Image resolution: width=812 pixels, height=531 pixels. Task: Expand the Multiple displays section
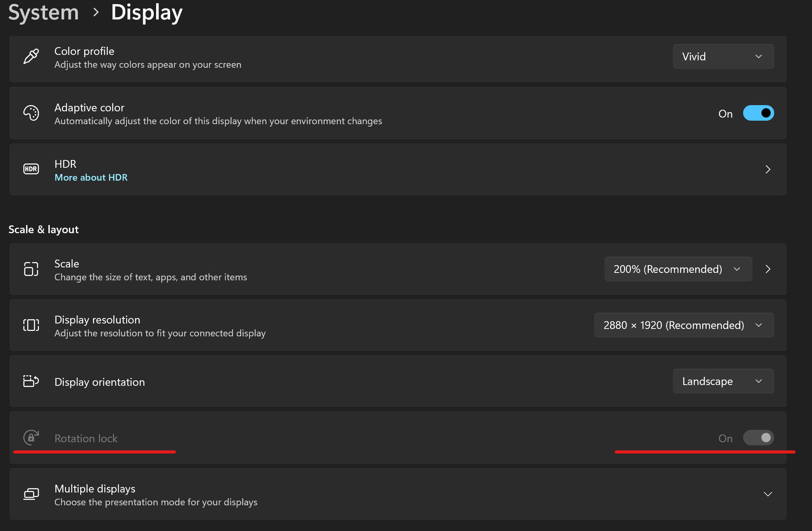(768, 494)
